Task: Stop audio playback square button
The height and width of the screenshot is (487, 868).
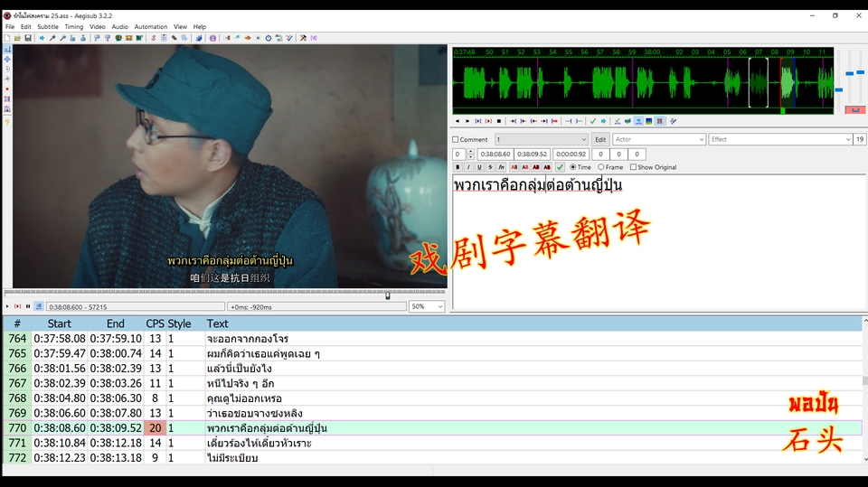Action: tap(499, 121)
